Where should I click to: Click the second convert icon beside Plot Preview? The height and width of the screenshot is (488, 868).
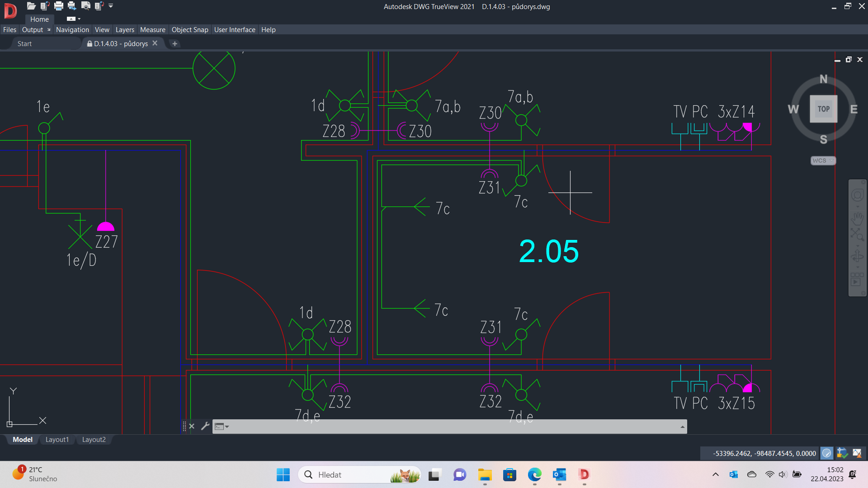[x=99, y=6]
